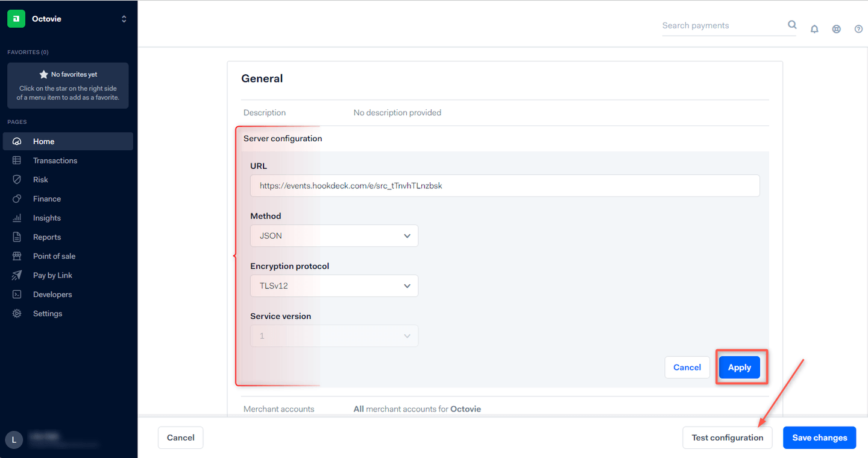Click the notification bell icon
The height and width of the screenshot is (458, 868).
click(814, 28)
